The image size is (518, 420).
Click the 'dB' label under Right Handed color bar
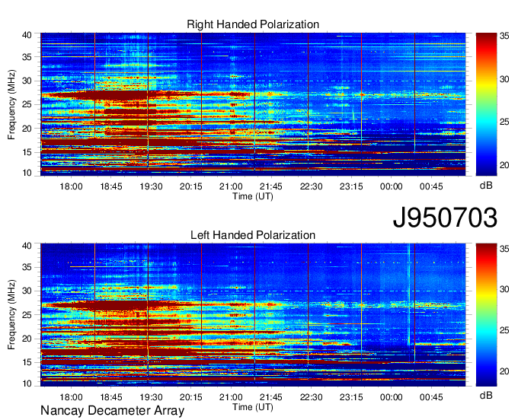(x=486, y=186)
